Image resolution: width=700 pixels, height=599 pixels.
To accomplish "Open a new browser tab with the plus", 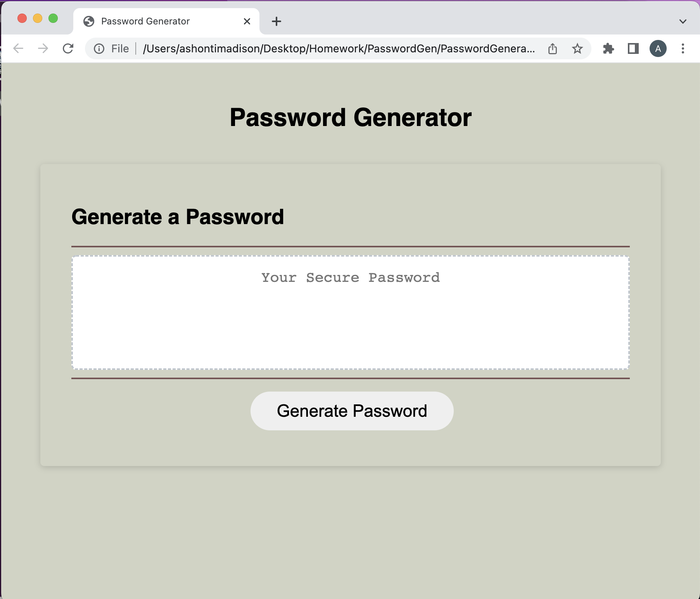I will pos(276,21).
